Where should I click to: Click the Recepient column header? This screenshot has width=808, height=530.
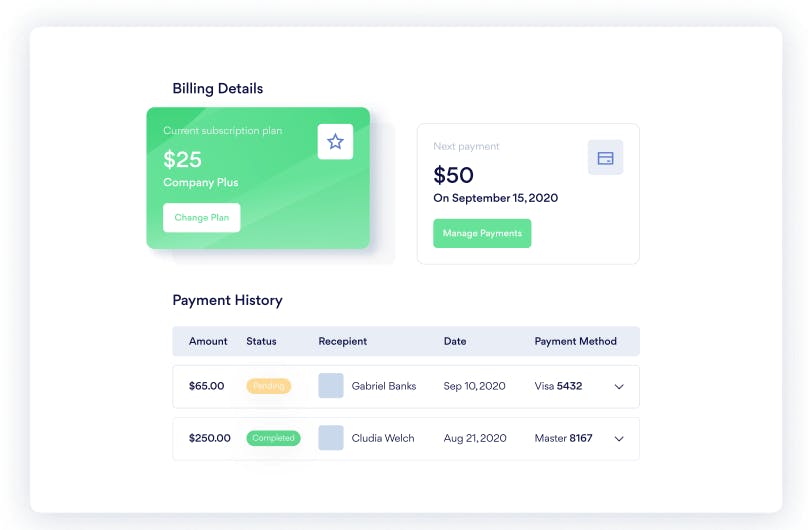pos(342,341)
